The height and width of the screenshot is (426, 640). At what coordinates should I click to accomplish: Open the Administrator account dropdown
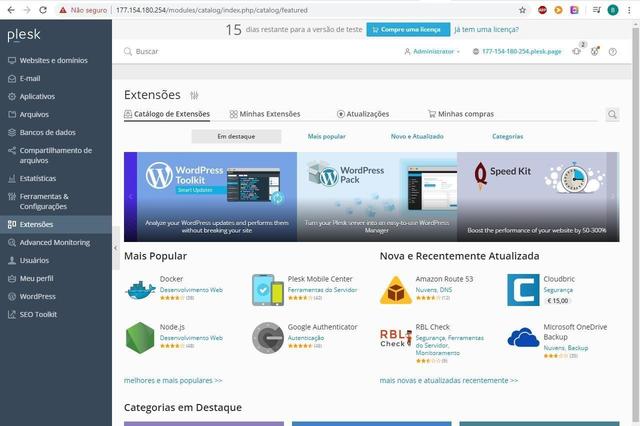coord(432,51)
